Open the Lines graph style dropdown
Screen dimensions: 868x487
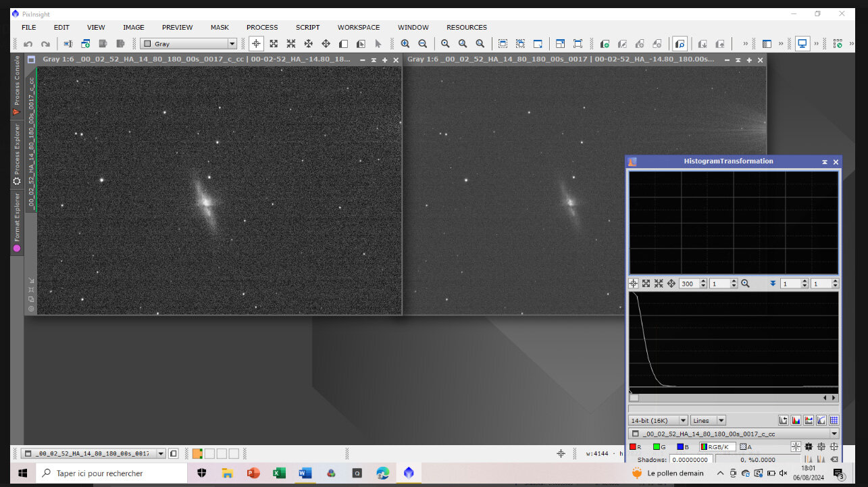point(708,420)
